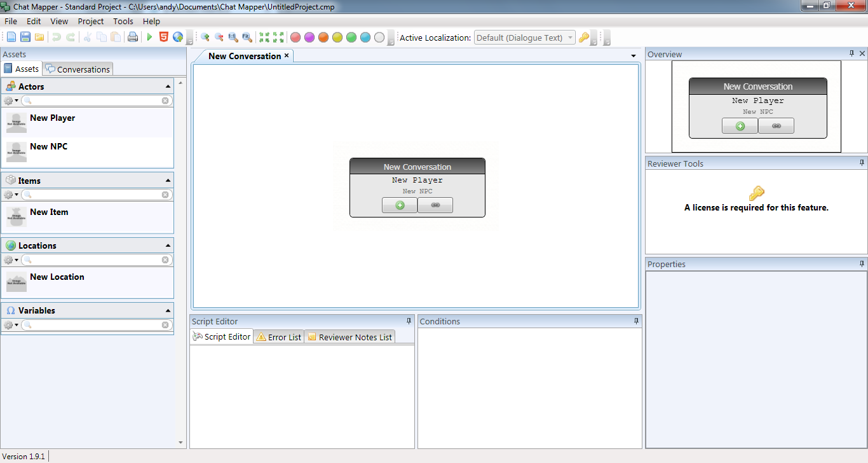Pin the Reviewer Tools panel
The image size is (868, 463).
point(862,163)
